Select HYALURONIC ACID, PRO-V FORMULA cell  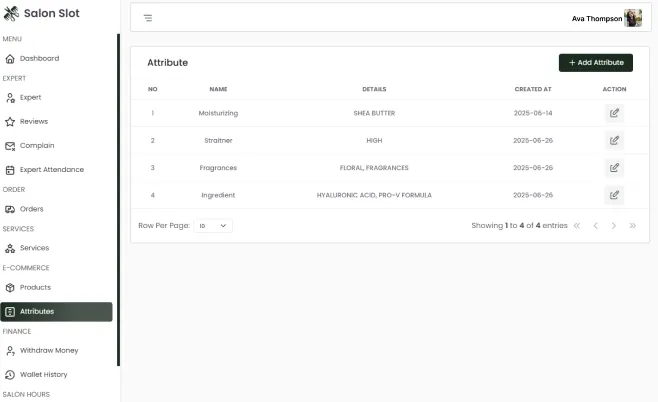click(374, 195)
